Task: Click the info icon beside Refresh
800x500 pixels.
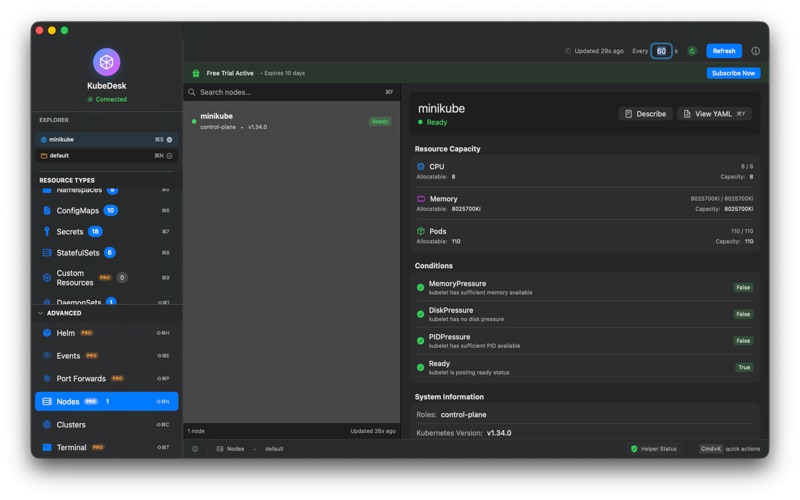Action: pyautogui.click(x=756, y=51)
